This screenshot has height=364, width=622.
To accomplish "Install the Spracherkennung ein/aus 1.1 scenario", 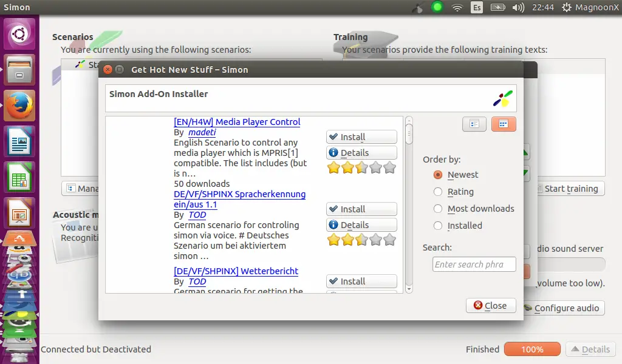I will pos(361,209).
